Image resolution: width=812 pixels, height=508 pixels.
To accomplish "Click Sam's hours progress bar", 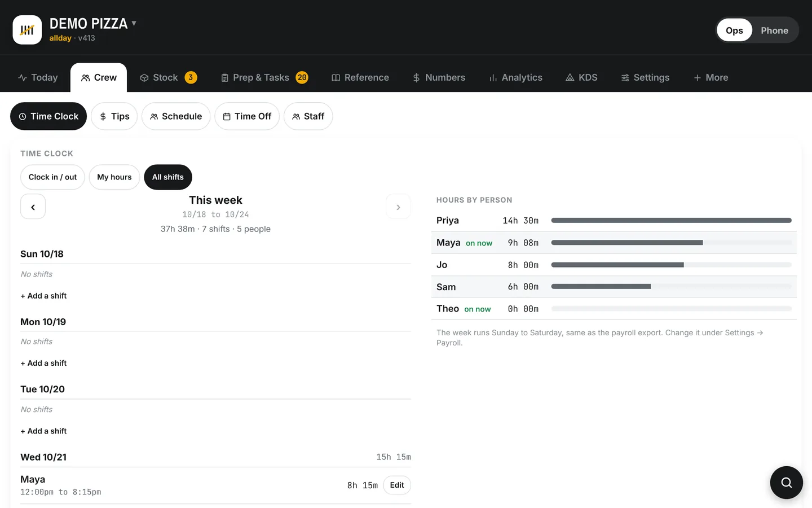I will [x=671, y=286].
